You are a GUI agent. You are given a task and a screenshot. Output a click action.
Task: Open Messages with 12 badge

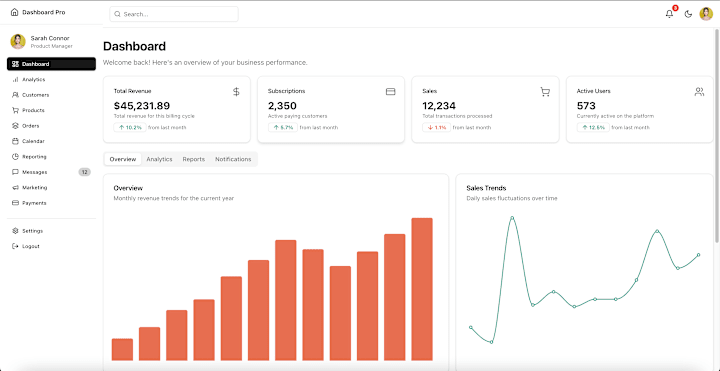[51, 172]
